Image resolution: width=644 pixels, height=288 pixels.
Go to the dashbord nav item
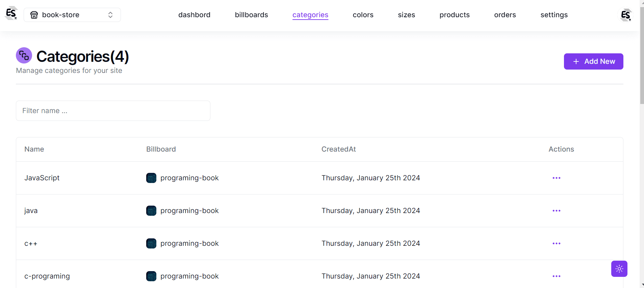tap(194, 15)
